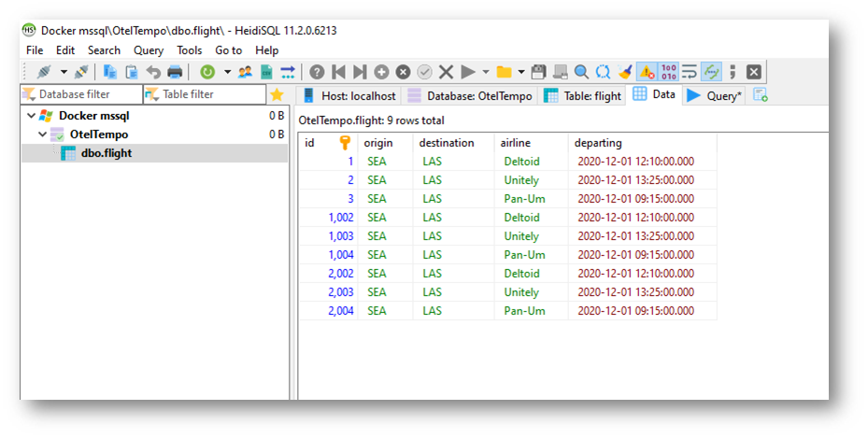This screenshot has height=439, width=868.
Task: Sort by the destination column header
Action: coord(453,143)
